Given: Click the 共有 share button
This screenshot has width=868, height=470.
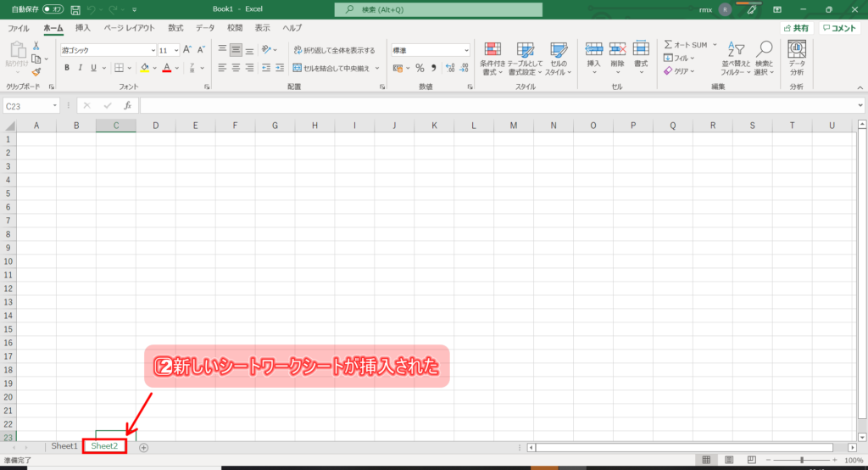Looking at the screenshot, I should point(796,28).
